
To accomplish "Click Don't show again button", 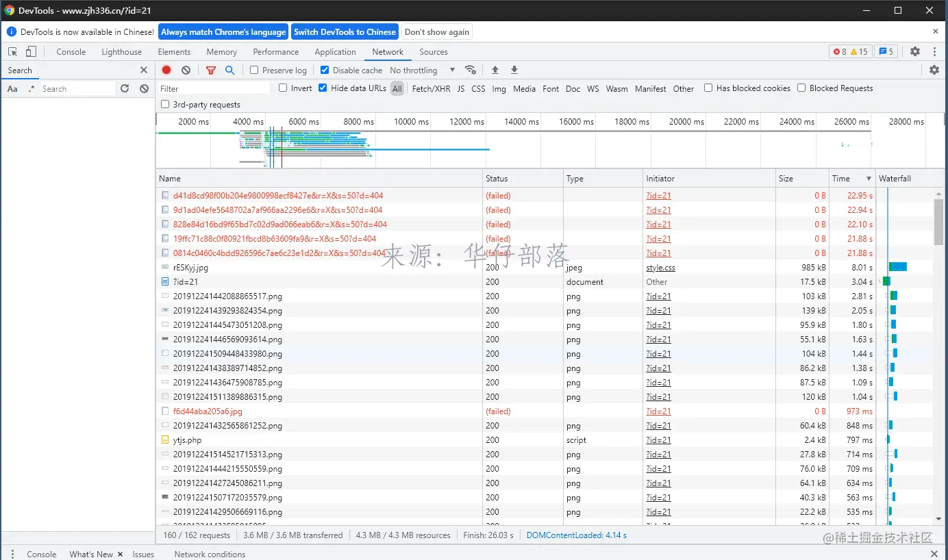I will (x=437, y=31).
